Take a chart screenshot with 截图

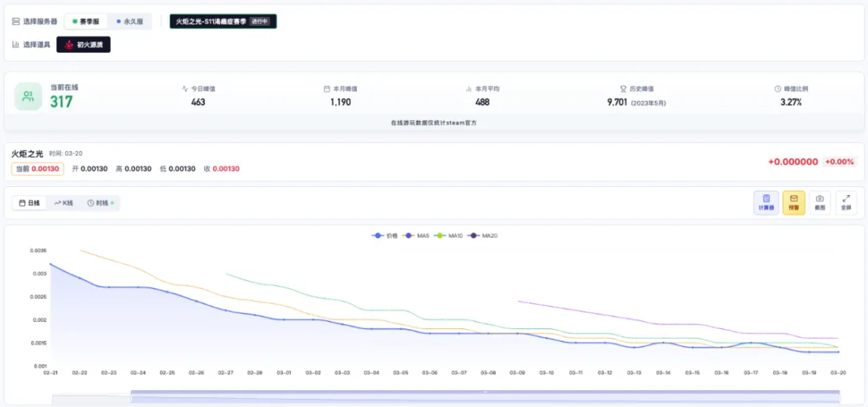click(x=820, y=201)
